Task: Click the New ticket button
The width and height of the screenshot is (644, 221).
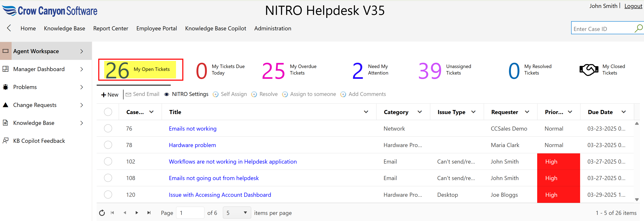Action: point(110,95)
